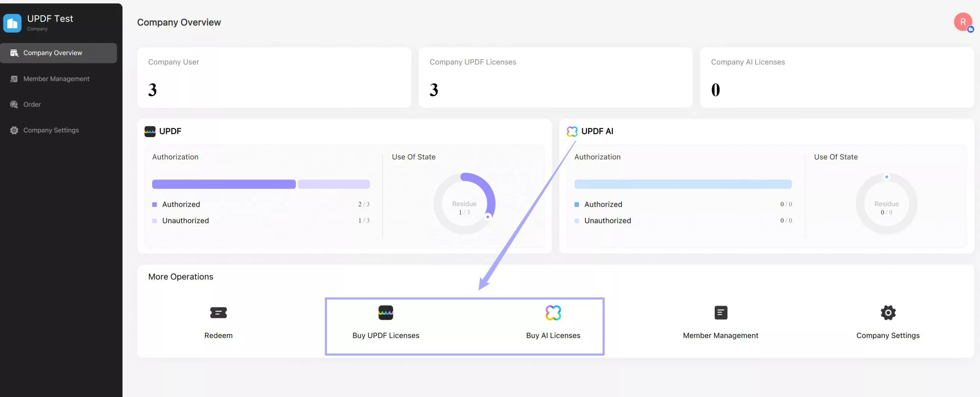Click the Order sidebar icon
This screenshot has width=980, height=397.
pos(14,105)
